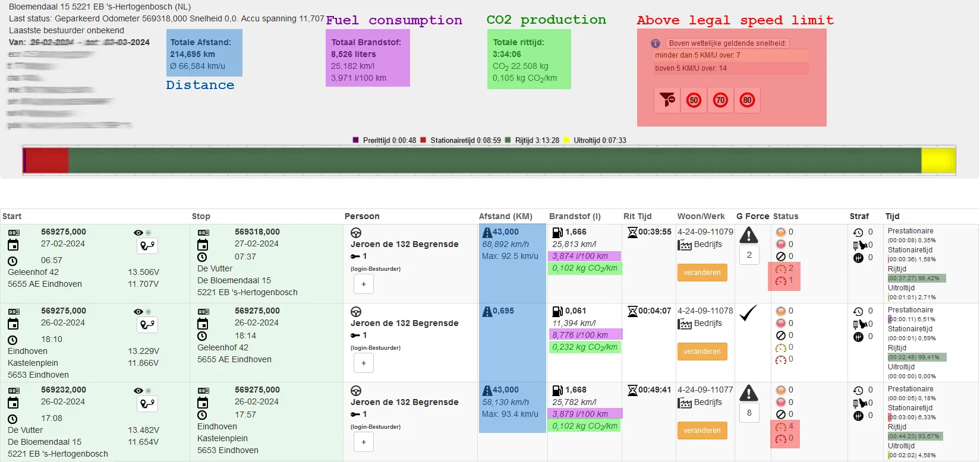Viewport: 980px width, 462px height.
Task: Click speeding gauge icon showing 2 in first row
Action: (x=781, y=269)
